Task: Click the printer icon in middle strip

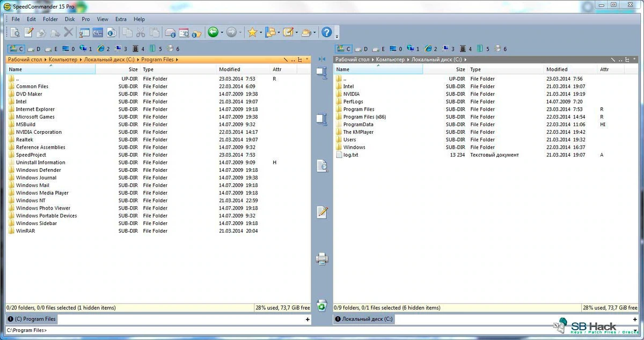Action: tap(322, 259)
